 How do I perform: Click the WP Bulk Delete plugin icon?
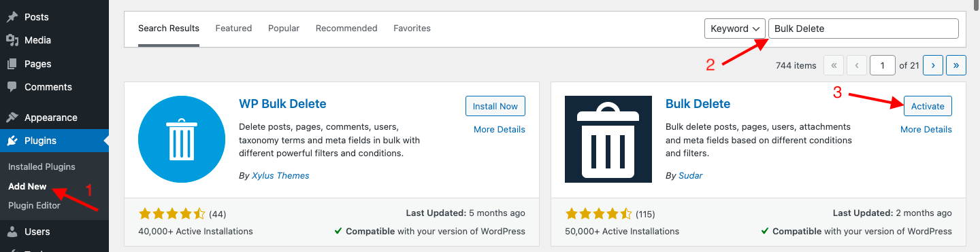pyautogui.click(x=182, y=139)
